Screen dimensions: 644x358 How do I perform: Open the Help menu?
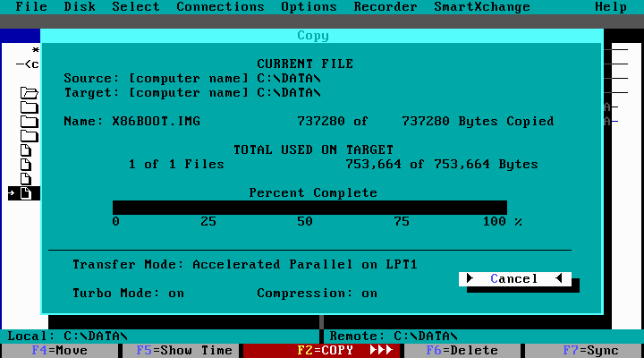pyautogui.click(x=611, y=6)
